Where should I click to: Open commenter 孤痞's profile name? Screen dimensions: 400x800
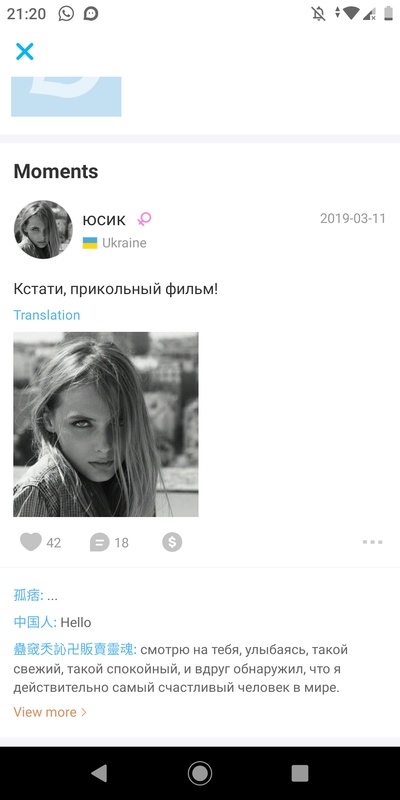click(28, 595)
